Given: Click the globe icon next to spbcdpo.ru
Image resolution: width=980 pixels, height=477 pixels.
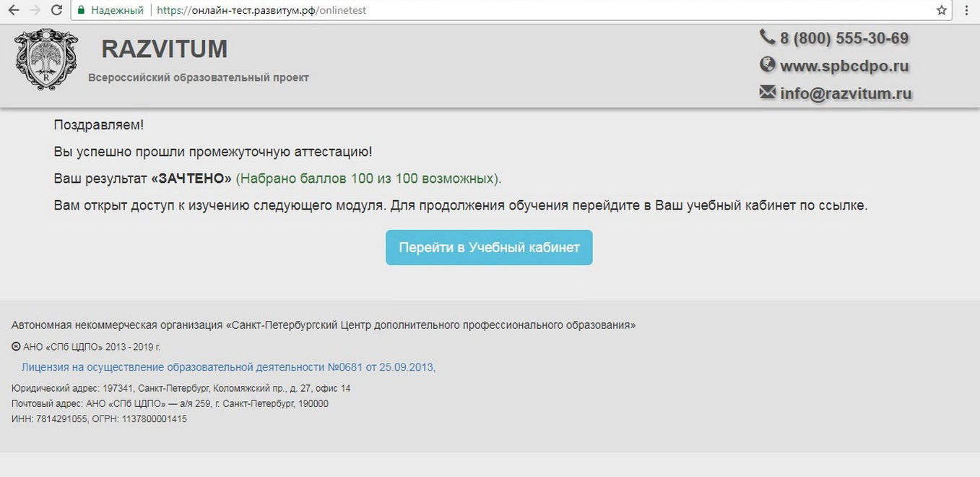Looking at the screenshot, I should click(x=767, y=64).
